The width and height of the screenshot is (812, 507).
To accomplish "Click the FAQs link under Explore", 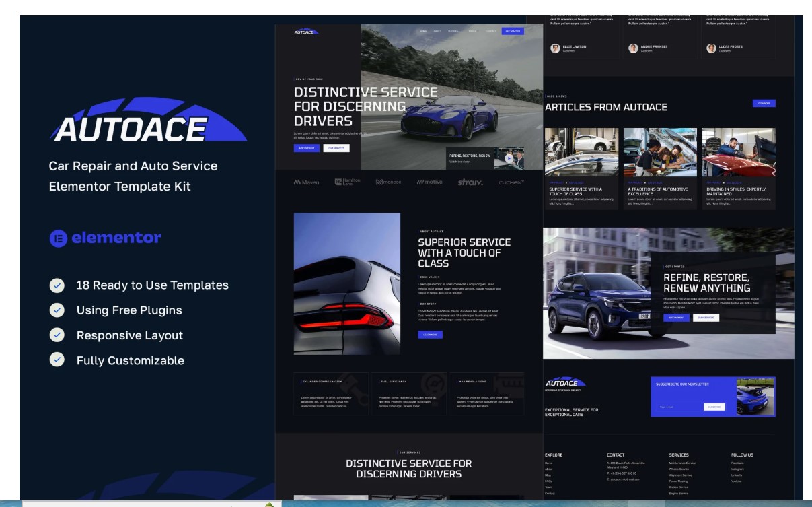I will [548, 481].
